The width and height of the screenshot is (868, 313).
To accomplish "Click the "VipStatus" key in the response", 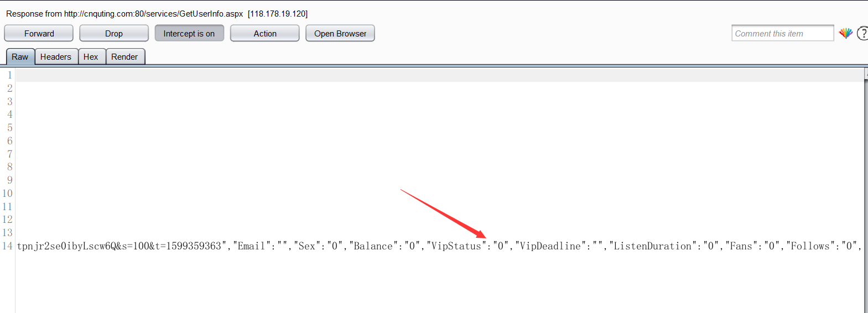I will click(x=456, y=246).
